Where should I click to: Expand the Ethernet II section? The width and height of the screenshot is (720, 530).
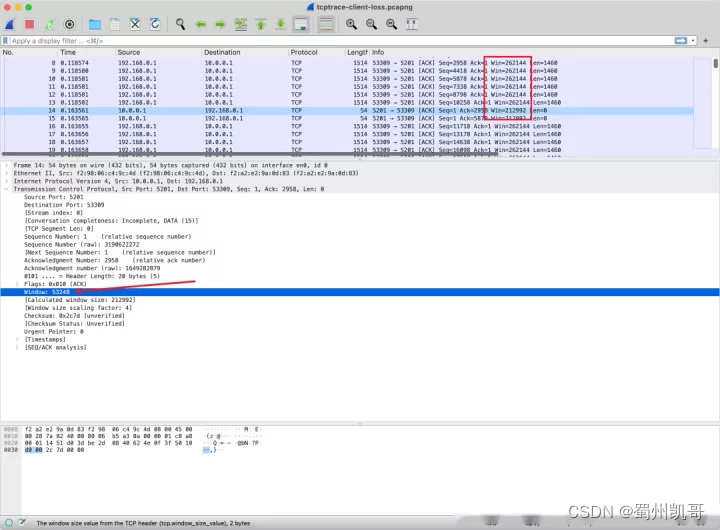[x=6, y=173]
